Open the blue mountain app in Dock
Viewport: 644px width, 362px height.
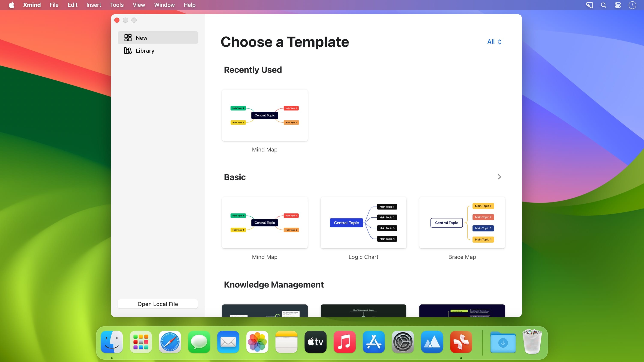coord(432,342)
